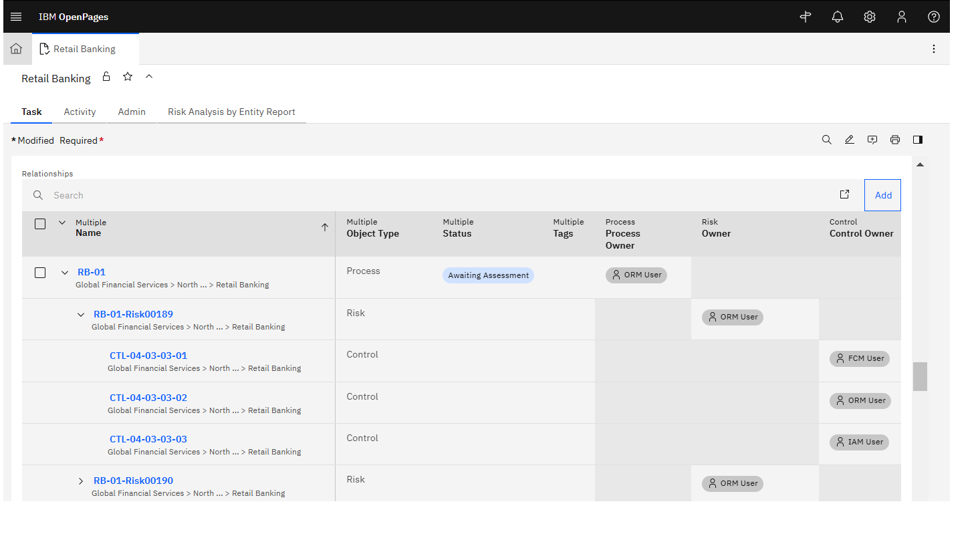Check the select-all checkbox in the header
This screenshot has width=980, height=534.
[x=40, y=223]
